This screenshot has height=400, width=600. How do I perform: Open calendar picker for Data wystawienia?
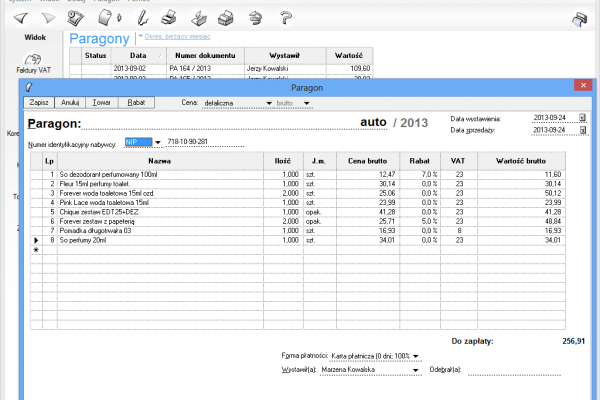[583, 118]
